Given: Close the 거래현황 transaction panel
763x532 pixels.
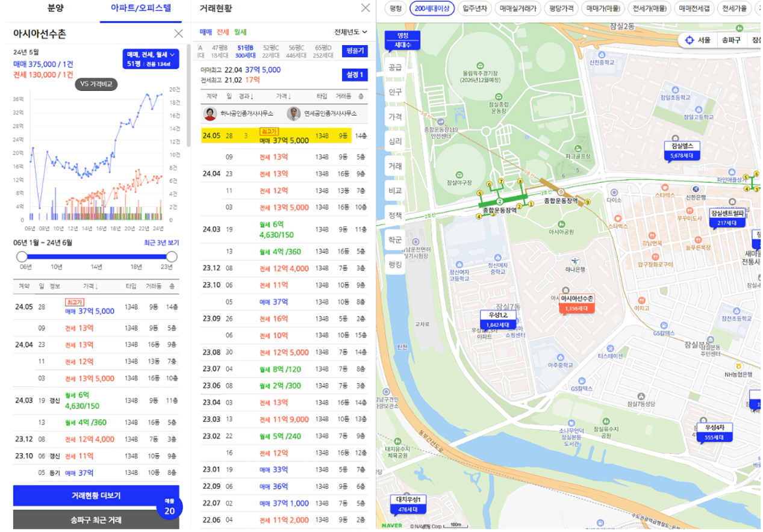Looking at the screenshot, I should point(366,8).
